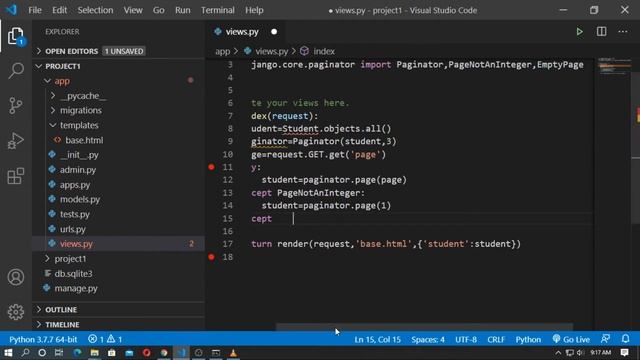Click horizontal scrollbar of the editor
This screenshot has width=640, height=360.
[x=424, y=327]
